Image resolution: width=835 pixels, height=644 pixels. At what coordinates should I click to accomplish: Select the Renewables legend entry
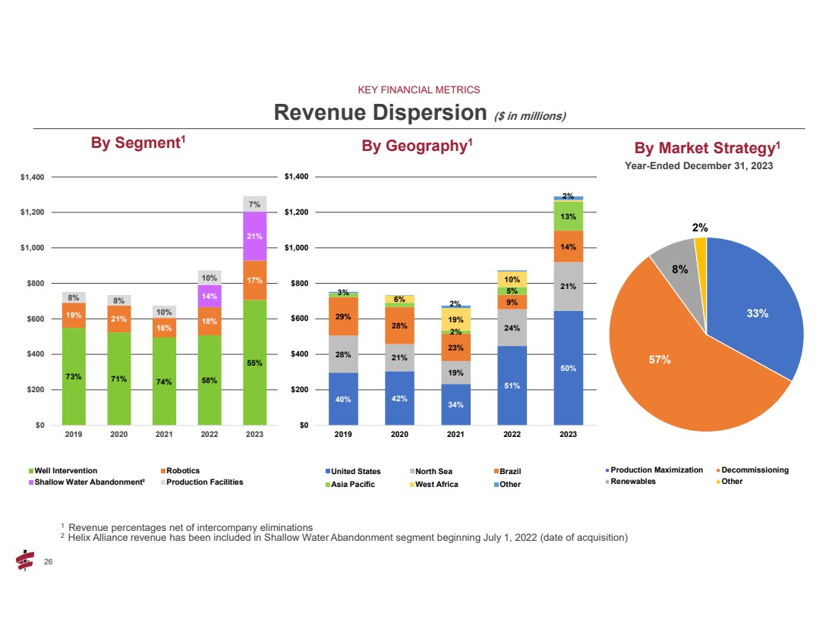pos(633,481)
